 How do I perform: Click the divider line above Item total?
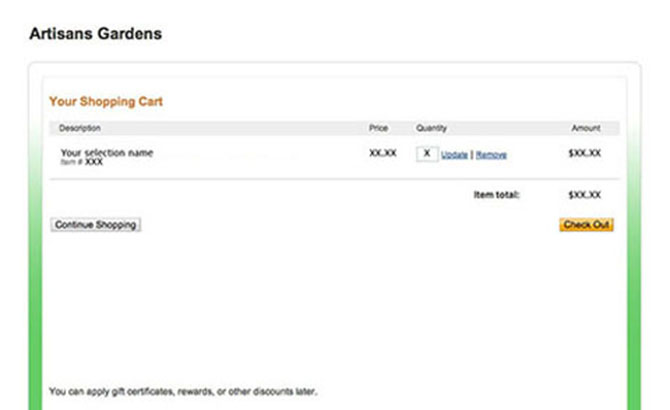click(334, 179)
